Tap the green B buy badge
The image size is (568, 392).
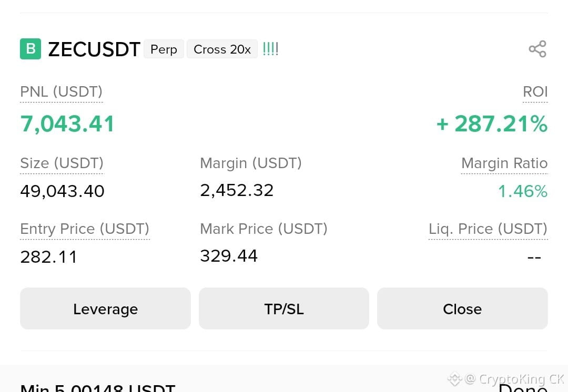pos(31,49)
